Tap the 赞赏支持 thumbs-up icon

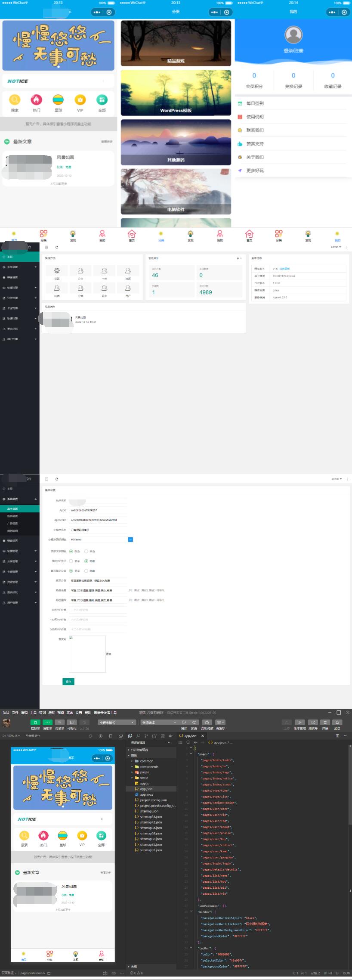(240, 144)
